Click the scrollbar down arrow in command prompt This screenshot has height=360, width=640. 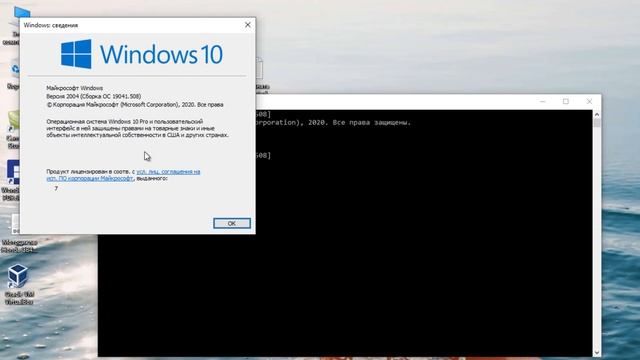(597, 352)
